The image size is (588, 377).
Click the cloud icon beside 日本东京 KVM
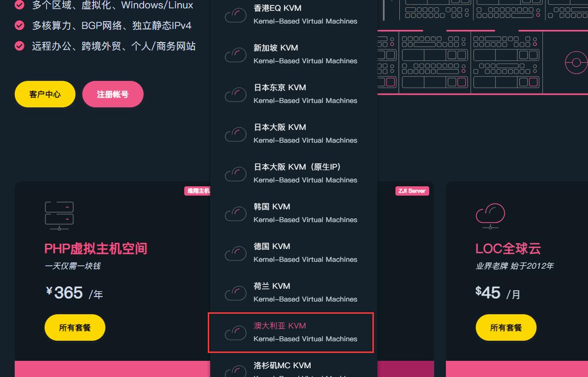236,95
